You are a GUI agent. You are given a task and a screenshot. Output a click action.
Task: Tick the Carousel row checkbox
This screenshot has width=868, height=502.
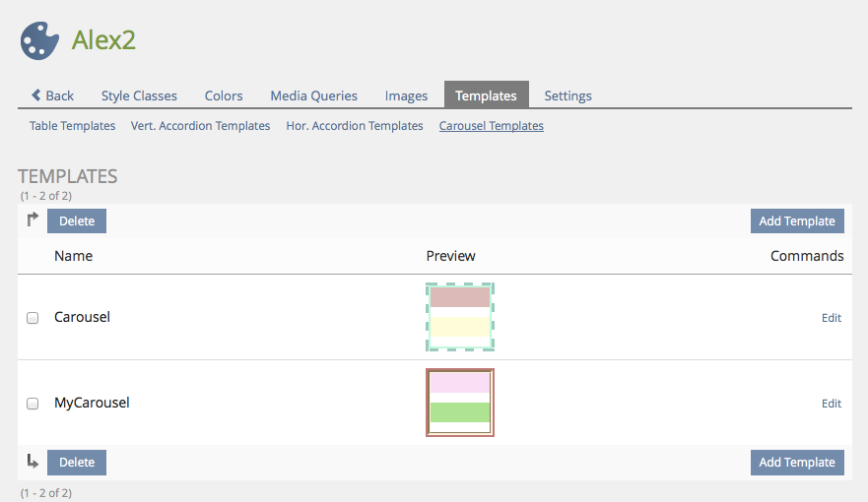tap(33, 318)
